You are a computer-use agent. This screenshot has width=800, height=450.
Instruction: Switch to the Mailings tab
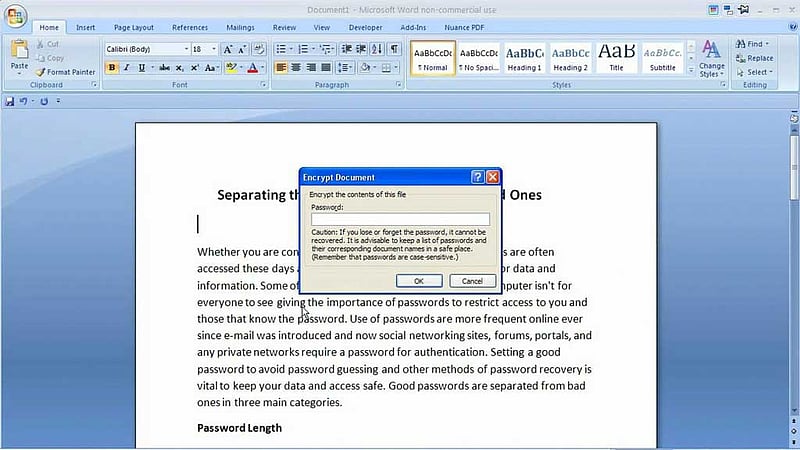pos(240,28)
